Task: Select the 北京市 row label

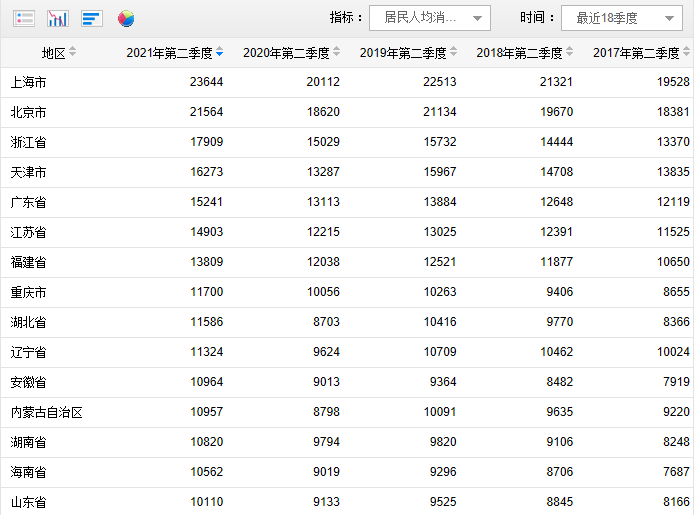Action: pos(28,112)
